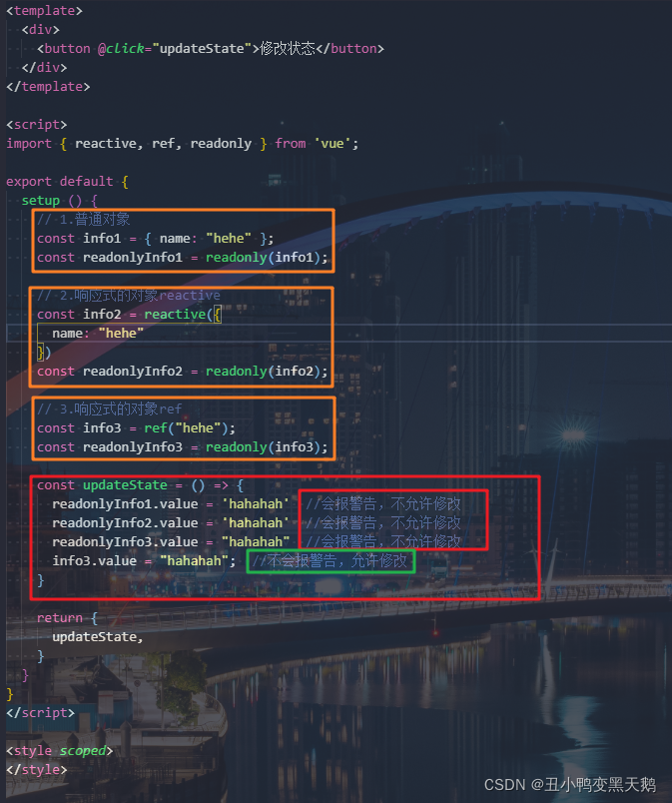The width and height of the screenshot is (672, 803).
Task: Click the const info2 = reactive({ line
Action: click(129, 314)
